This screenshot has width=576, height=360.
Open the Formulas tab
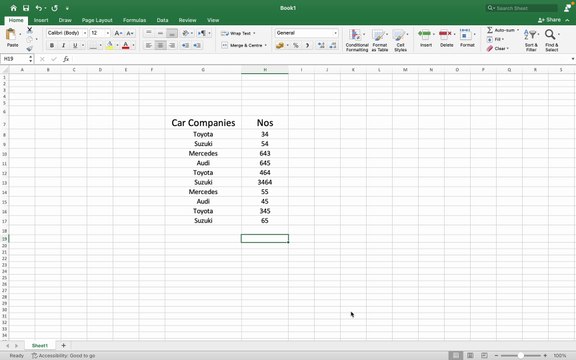pyautogui.click(x=134, y=20)
